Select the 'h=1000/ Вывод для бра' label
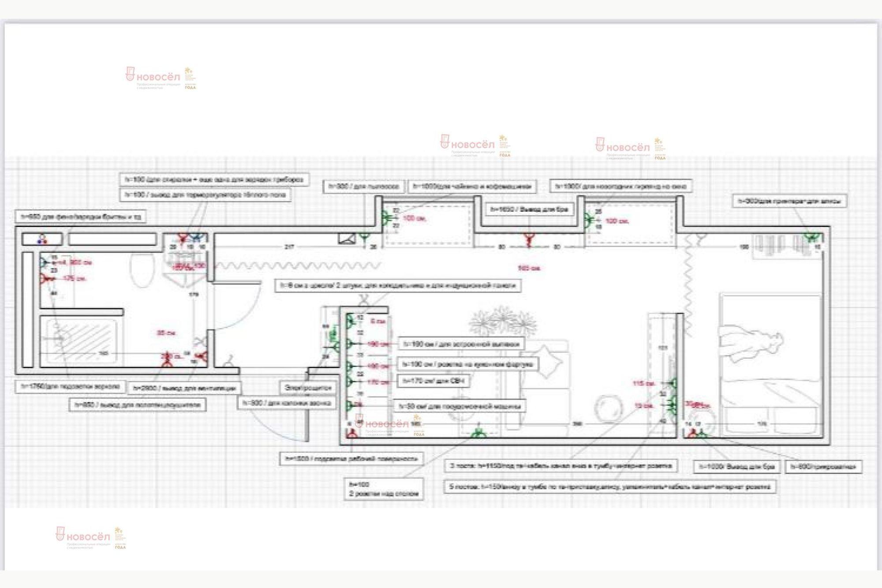Image resolution: width=882 pixels, height=588 pixels. (737, 467)
